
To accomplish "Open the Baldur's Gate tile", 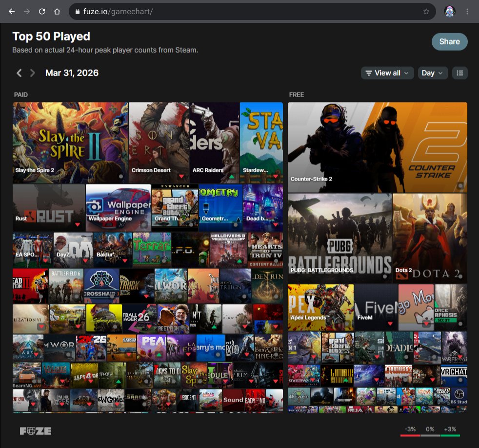I will pyautogui.click(x=113, y=250).
